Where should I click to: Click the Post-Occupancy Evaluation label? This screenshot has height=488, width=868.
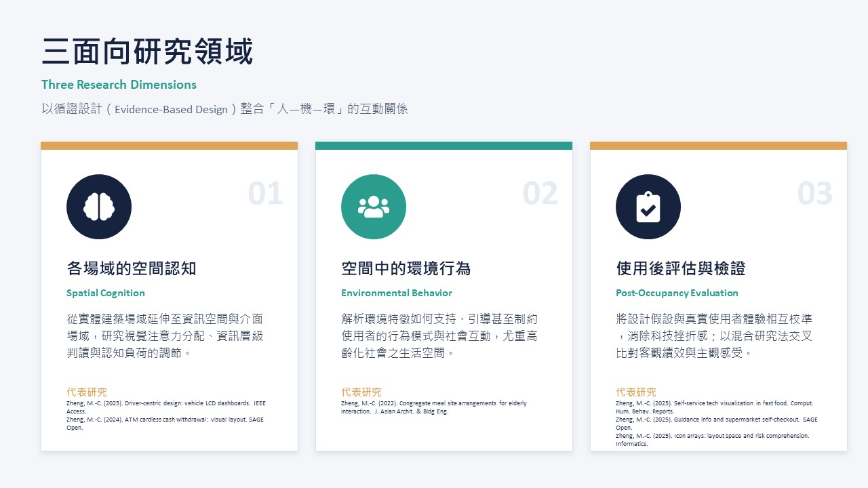click(x=677, y=293)
